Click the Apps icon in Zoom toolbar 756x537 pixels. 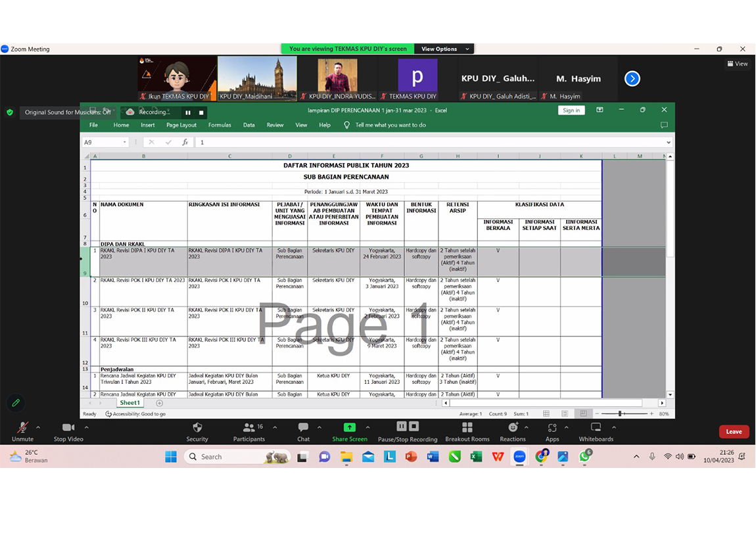click(x=552, y=428)
